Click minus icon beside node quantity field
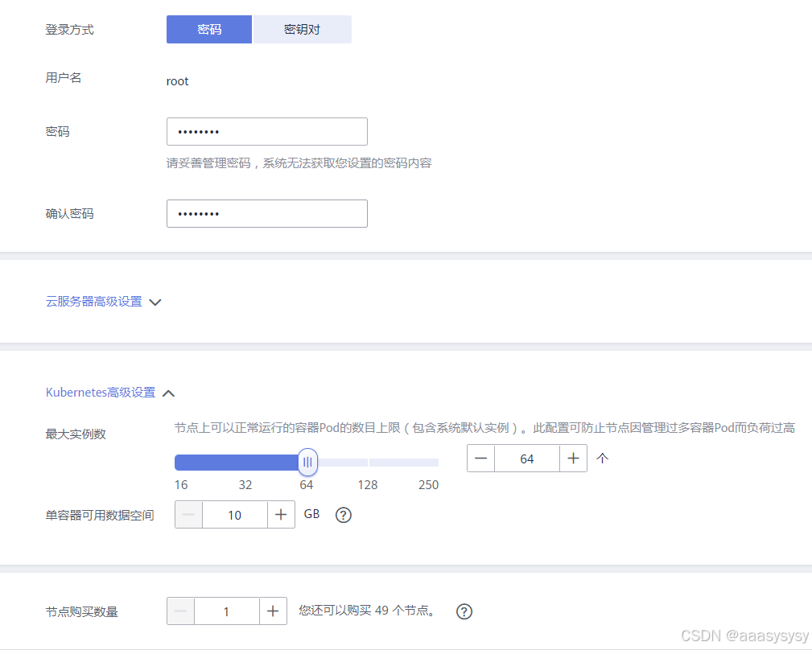812x650 pixels. [x=181, y=611]
